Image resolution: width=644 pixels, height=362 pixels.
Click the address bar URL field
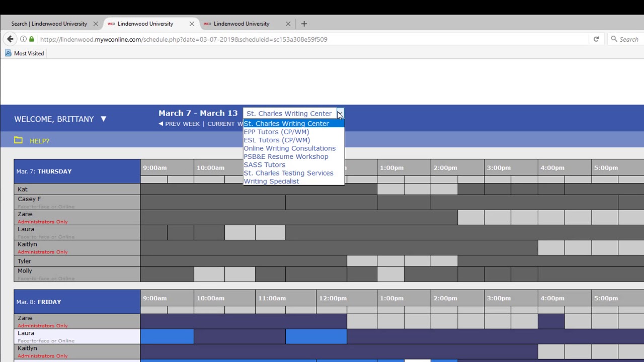[312, 39]
